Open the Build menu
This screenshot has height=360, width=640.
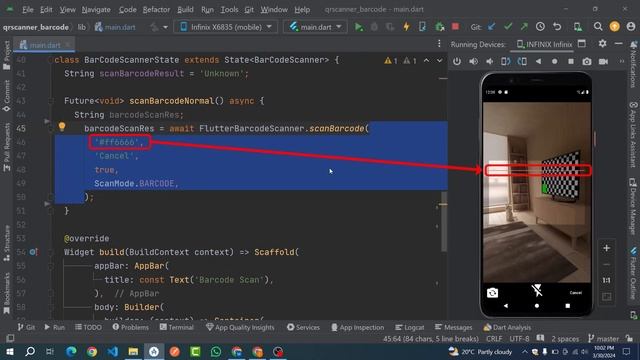(x=185, y=9)
